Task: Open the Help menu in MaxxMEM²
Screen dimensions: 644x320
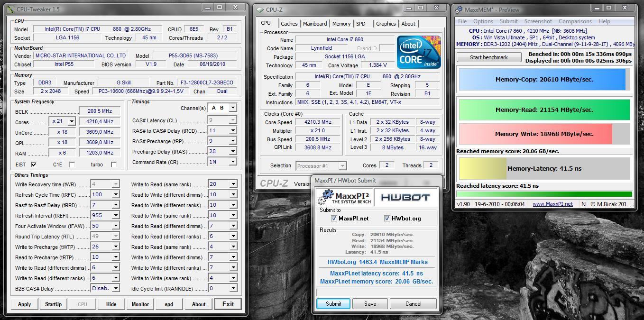Action: (604, 21)
